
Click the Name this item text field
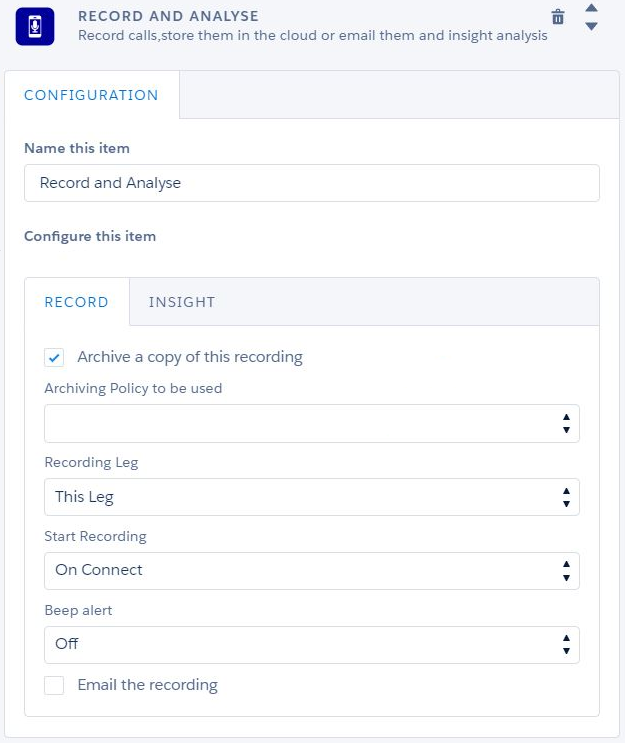pos(311,183)
